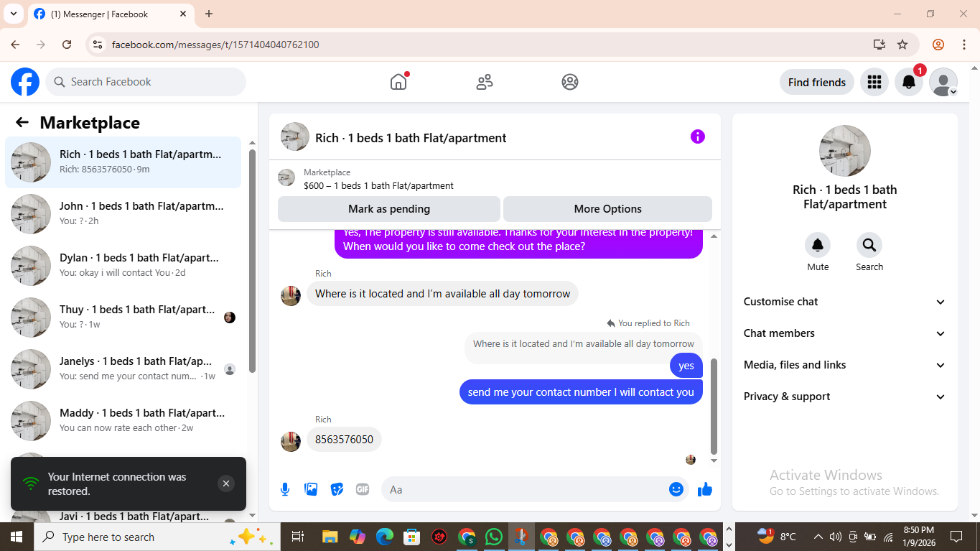Open the Windows notification center
This screenshot has width=980, height=551.
click(956, 537)
